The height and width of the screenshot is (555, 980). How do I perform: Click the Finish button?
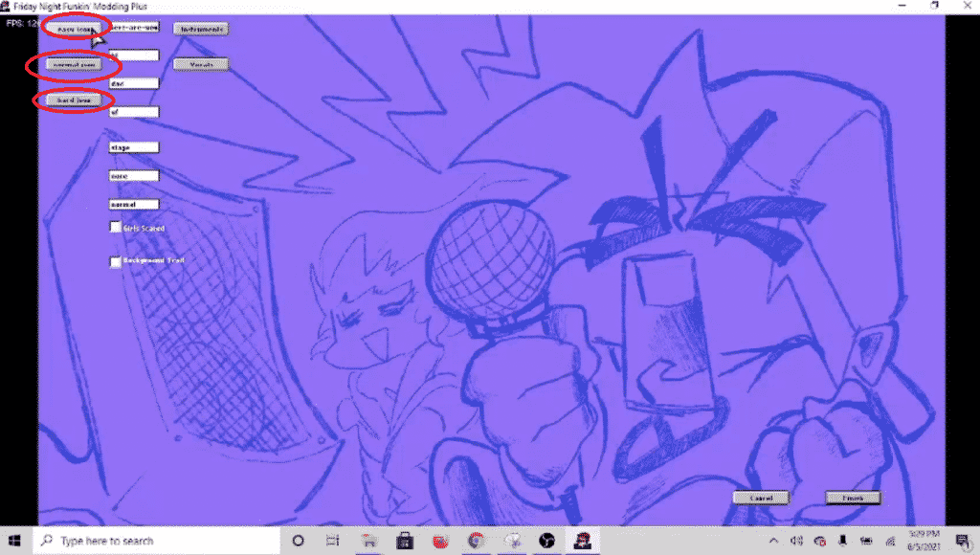pos(853,498)
